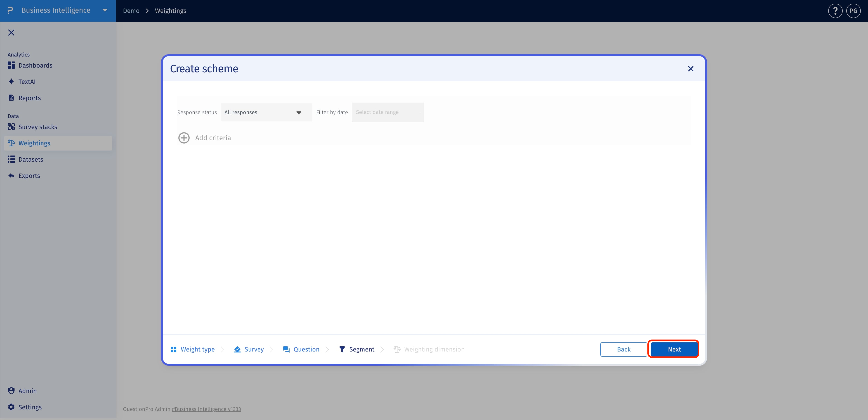This screenshot has height=420, width=868.
Task: Click the Next button
Action: click(x=674, y=349)
